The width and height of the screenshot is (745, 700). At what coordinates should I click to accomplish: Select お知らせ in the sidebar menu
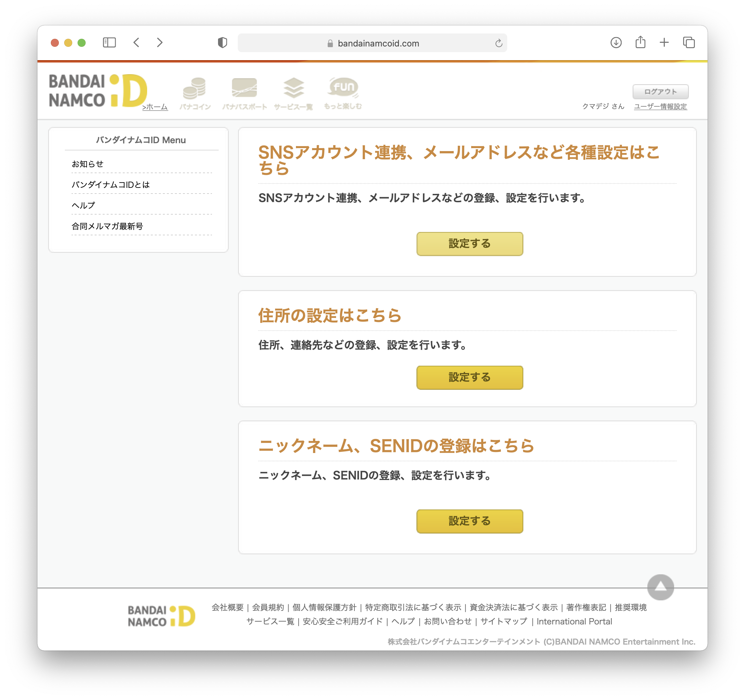coord(88,164)
